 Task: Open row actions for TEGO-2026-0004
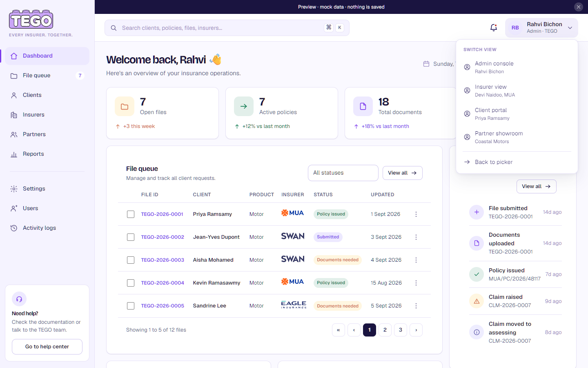(416, 283)
